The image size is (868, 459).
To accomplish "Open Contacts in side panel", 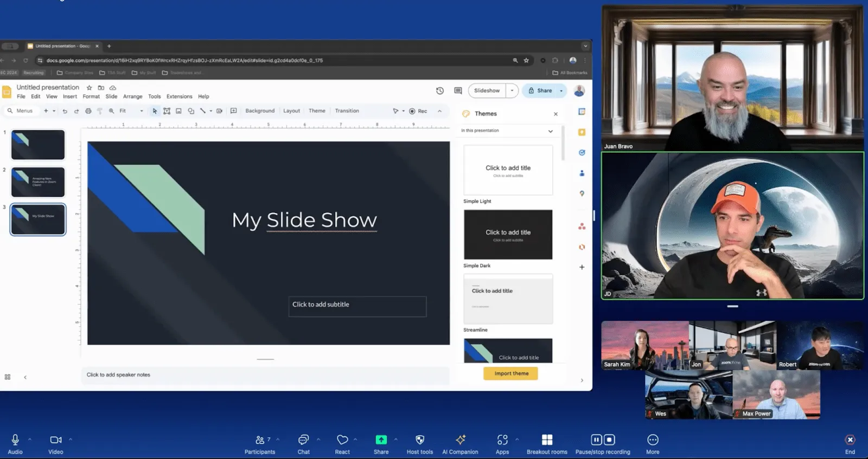I will pyautogui.click(x=582, y=173).
